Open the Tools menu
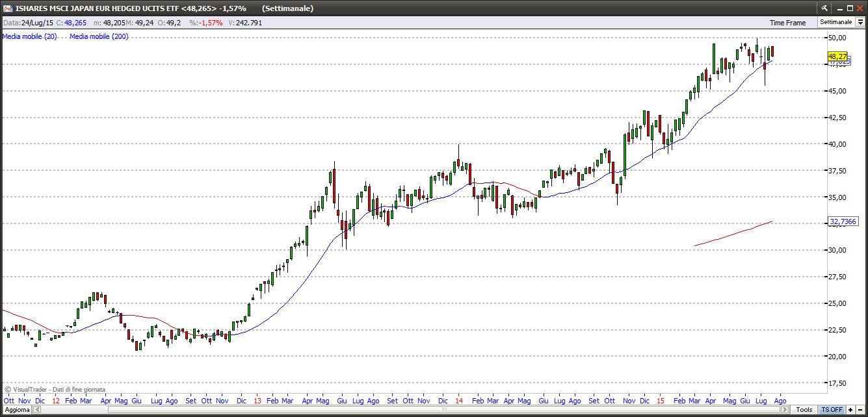 [804, 410]
